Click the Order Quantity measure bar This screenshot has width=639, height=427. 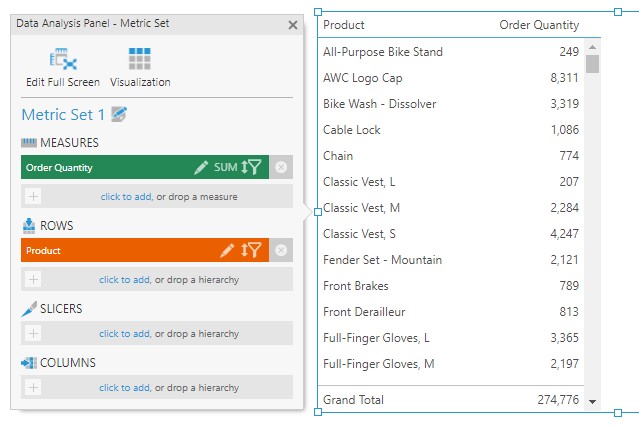[x=100, y=168]
